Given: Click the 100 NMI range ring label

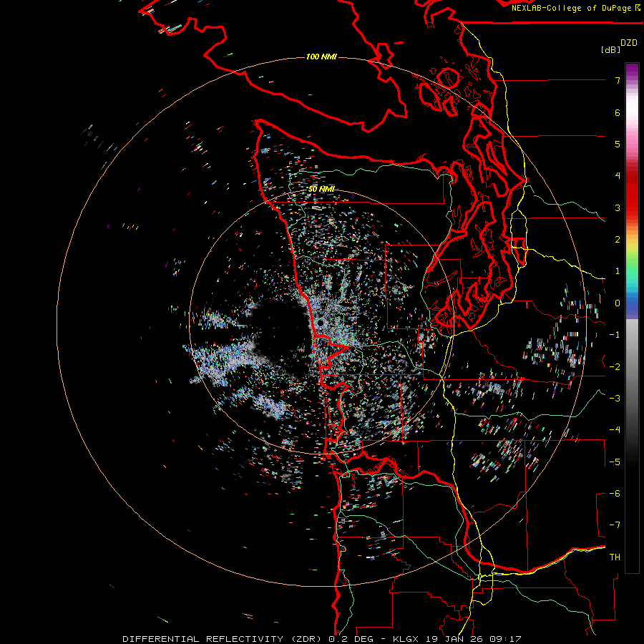Looking at the screenshot, I should tap(321, 57).
